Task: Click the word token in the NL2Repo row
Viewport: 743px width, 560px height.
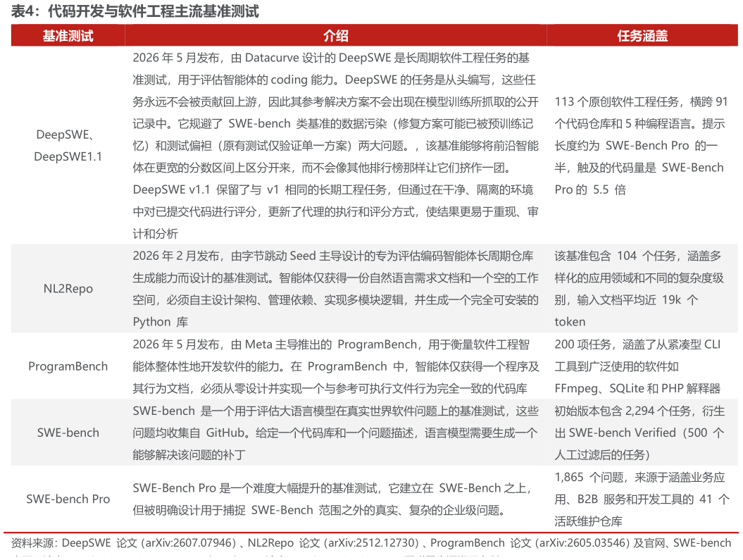Action: pyautogui.click(x=570, y=322)
